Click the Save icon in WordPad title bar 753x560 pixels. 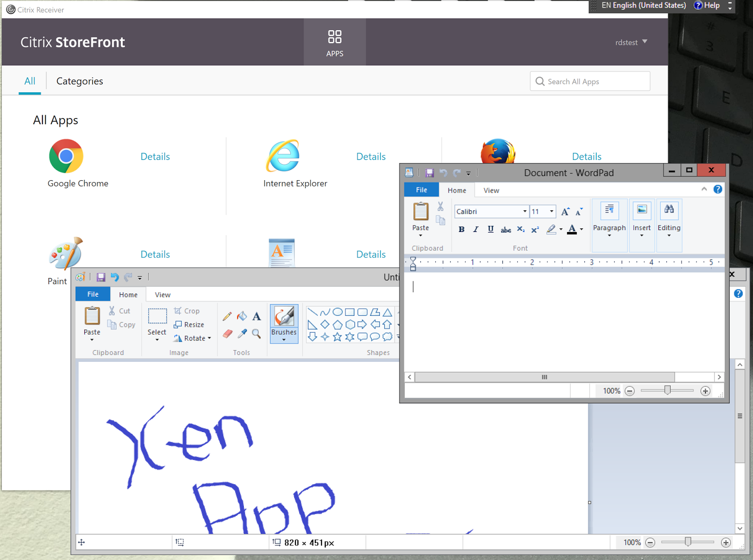pyautogui.click(x=429, y=173)
